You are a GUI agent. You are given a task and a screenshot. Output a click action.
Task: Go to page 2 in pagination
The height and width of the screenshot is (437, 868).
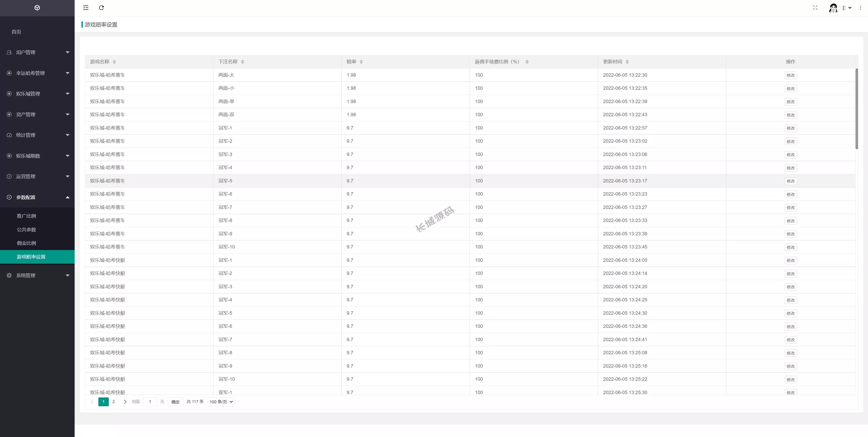click(114, 402)
